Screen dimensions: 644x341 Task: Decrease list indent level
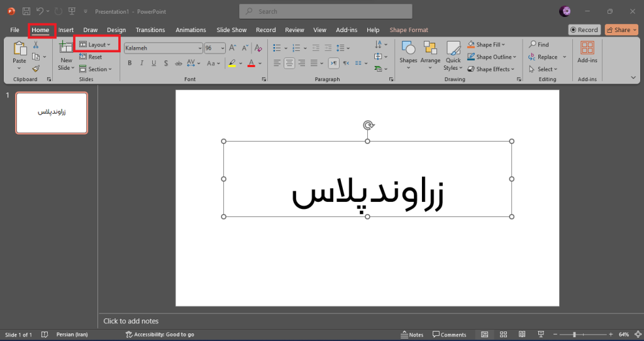316,48
